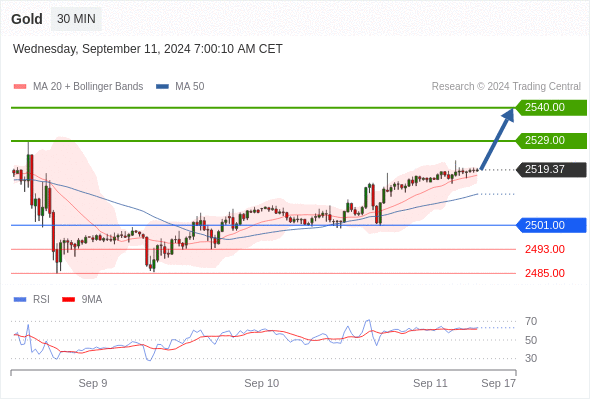The width and height of the screenshot is (590, 400).
Task: Click the Gold chart title
Action: [27, 19]
